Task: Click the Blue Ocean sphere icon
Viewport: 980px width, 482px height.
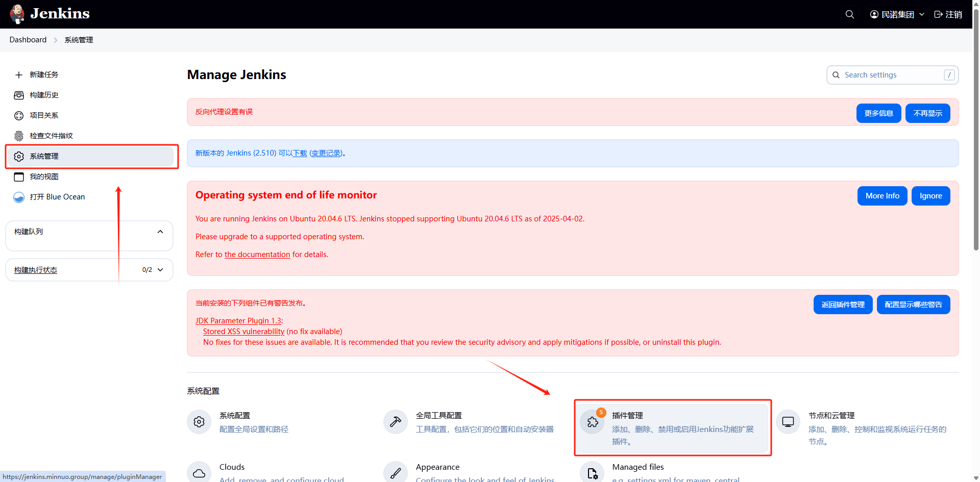Action: tap(19, 197)
